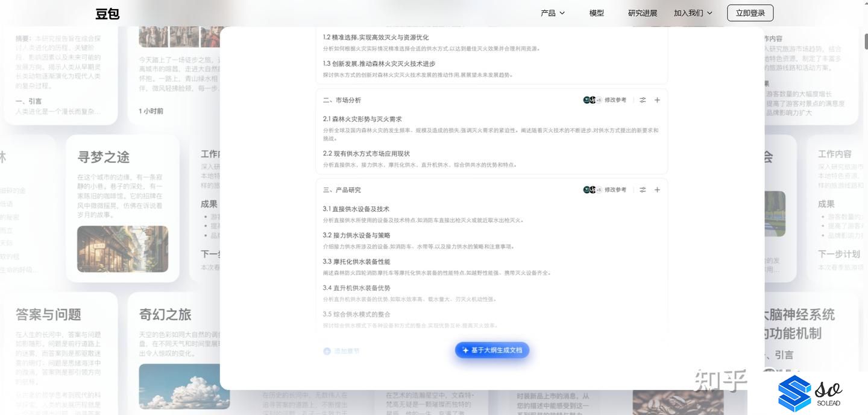The height and width of the screenshot is (415, 868).
Task: Click heading 2.1 森林火灾形势与灭火需求
Action: [362, 119]
